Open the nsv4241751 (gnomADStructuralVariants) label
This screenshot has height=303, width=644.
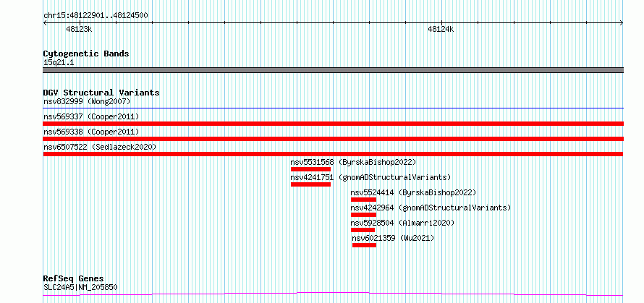point(371,177)
